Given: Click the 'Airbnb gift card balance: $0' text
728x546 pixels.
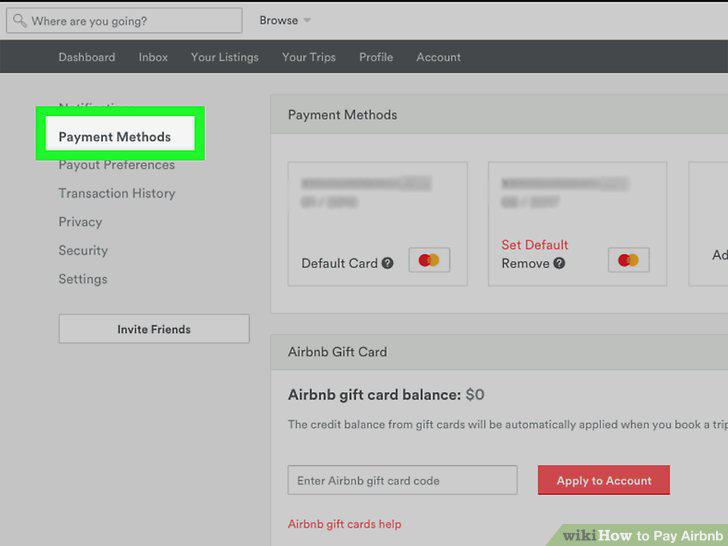Looking at the screenshot, I should 386,395.
